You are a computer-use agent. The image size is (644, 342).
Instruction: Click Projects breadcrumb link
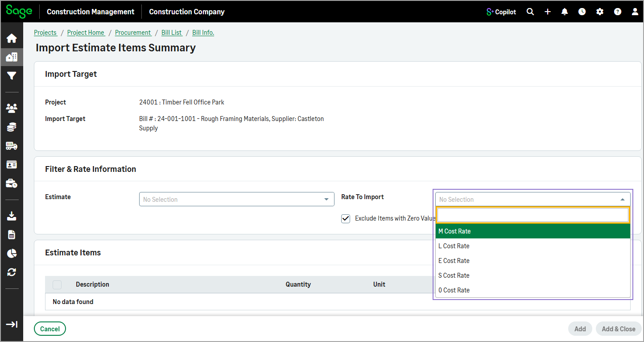point(45,33)
